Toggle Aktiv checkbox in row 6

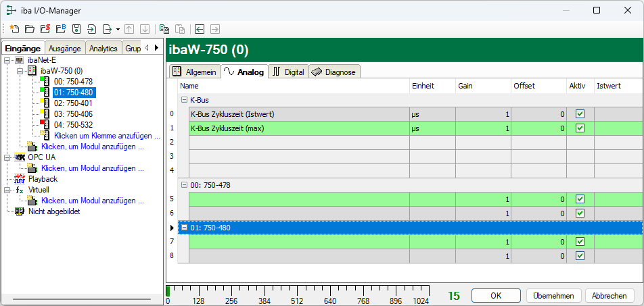580,213
